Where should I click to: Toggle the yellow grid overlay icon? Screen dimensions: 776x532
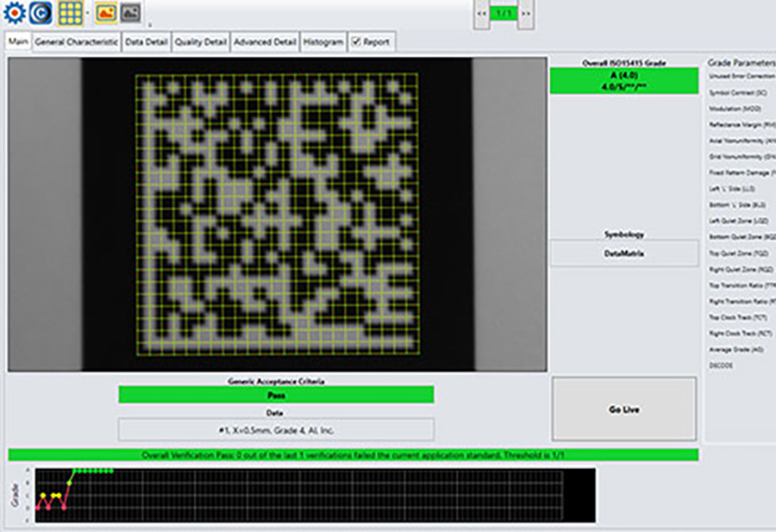click(x=71, y=12)
